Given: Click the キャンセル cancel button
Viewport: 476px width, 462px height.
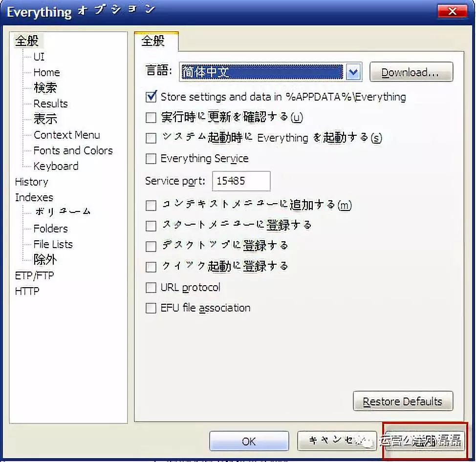Looking at the screenshot, I should 337,441.
